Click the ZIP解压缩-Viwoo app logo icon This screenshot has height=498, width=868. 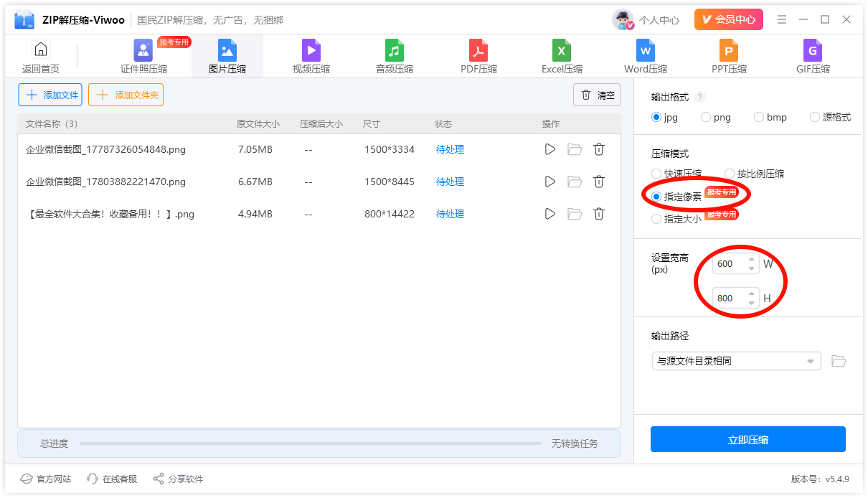point(24,20)
